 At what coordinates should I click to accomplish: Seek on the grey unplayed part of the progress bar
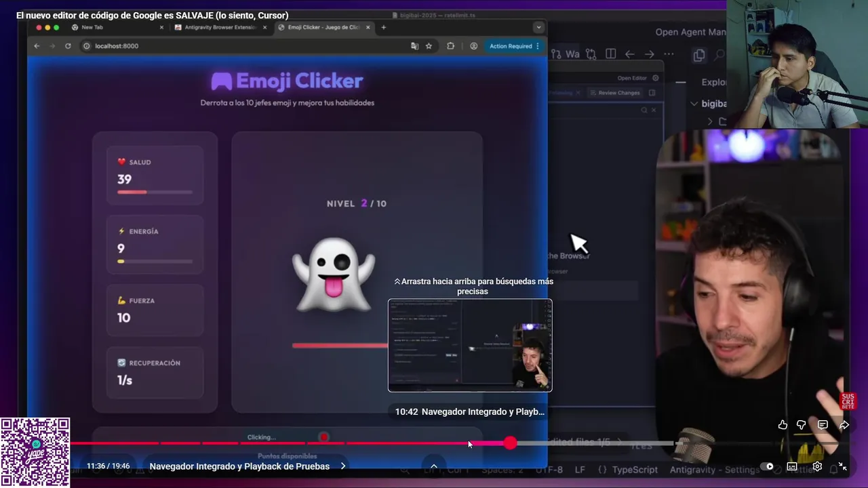[597, 443]
